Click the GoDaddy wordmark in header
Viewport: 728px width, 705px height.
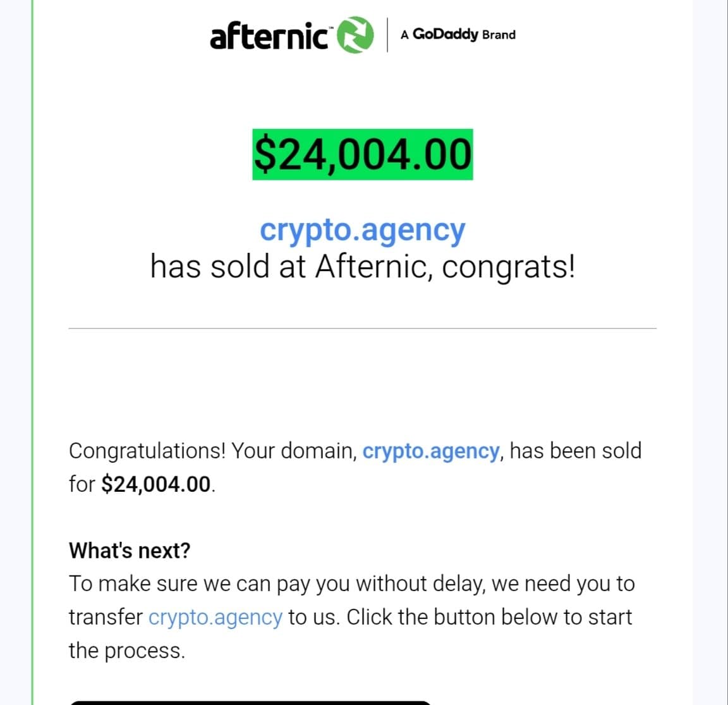point(446,34)
